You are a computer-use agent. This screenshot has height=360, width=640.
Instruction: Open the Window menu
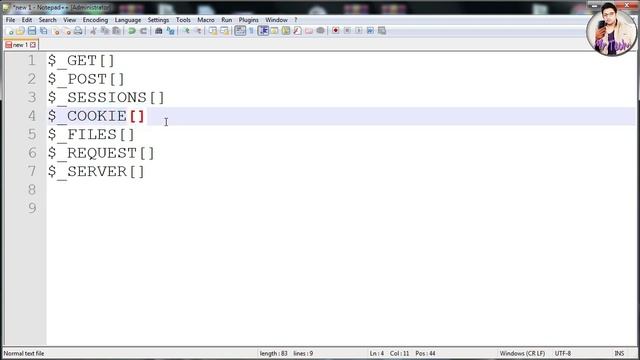[x=276, y=20]
